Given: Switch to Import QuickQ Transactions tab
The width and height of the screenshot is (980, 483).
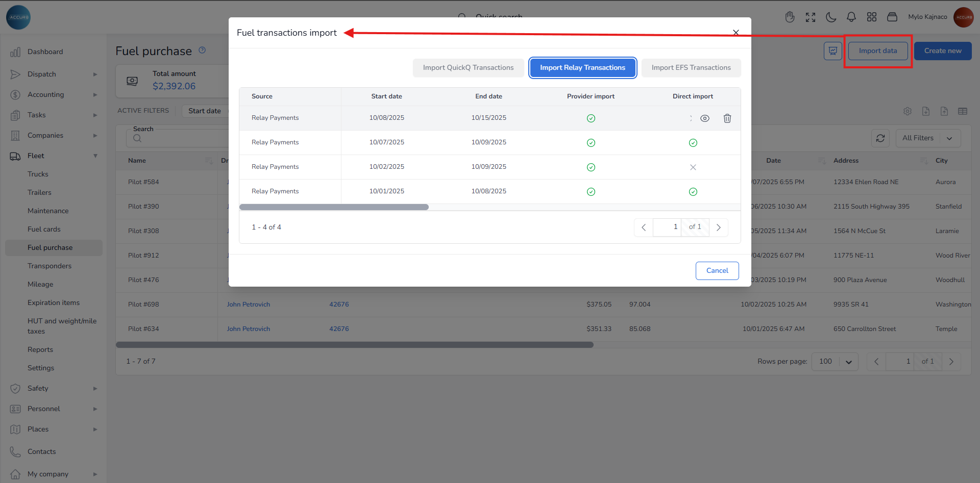Looking at the screenshot, I should 468,68.
